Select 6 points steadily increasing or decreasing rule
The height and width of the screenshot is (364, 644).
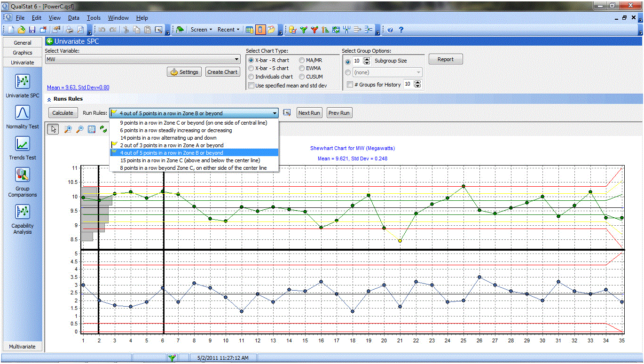[x=194, y=130]
